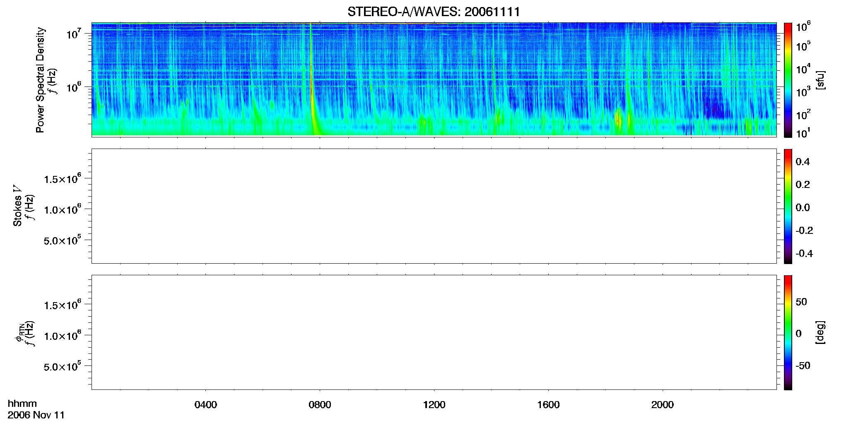Click the Stokes V axis label

coord(18,206)
